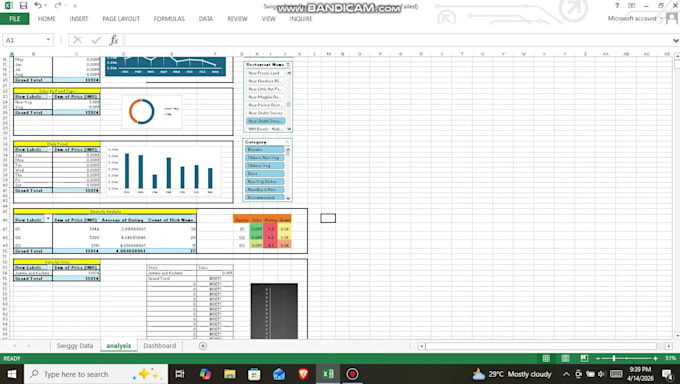
Task: Open Insert Function fx dialog
Action: 114,40
